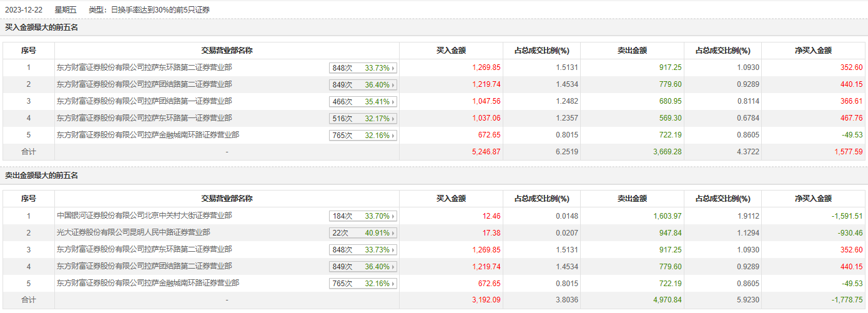Click arrow beside 849次 in sell-side table

point(393,267)
